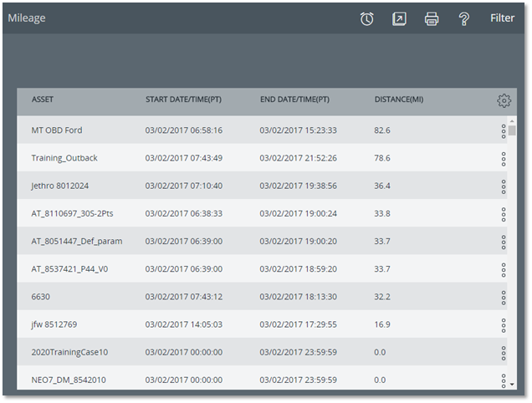Select the 2020TrainingCase10 asset row

(262, 352)
